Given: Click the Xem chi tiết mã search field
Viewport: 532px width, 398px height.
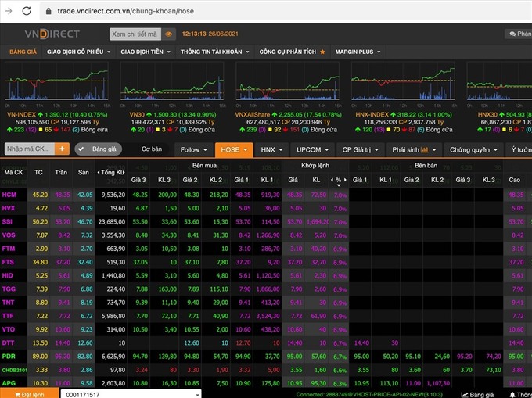Looking at the screenshot, I should [x=135, y=34].
